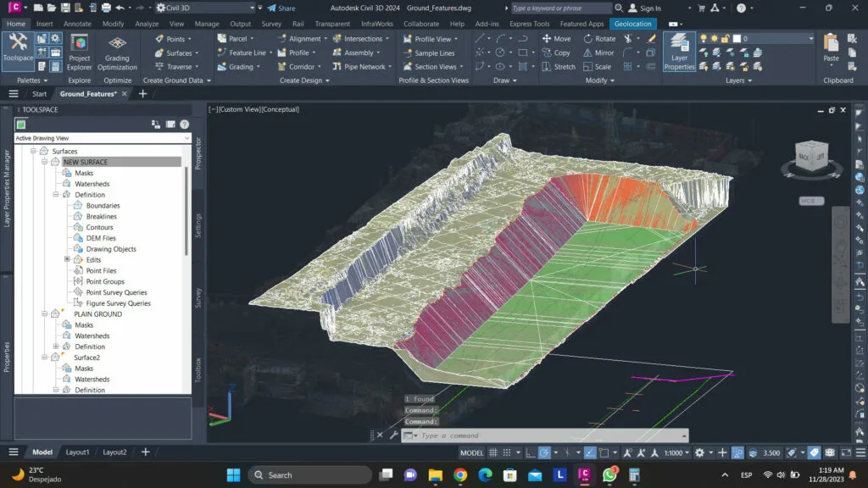Open the Layout1 tab
The height and width of the screenshot is (488, 868).
(x=77, y=452)
